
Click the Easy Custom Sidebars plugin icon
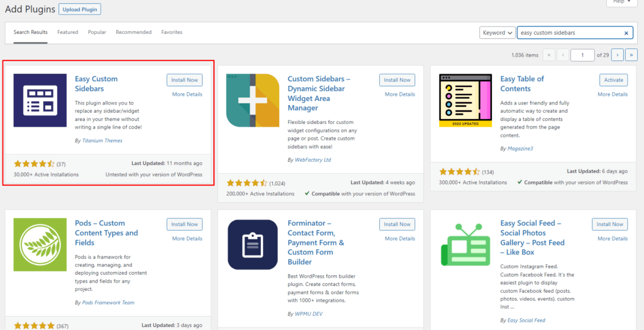click(40, 100)
